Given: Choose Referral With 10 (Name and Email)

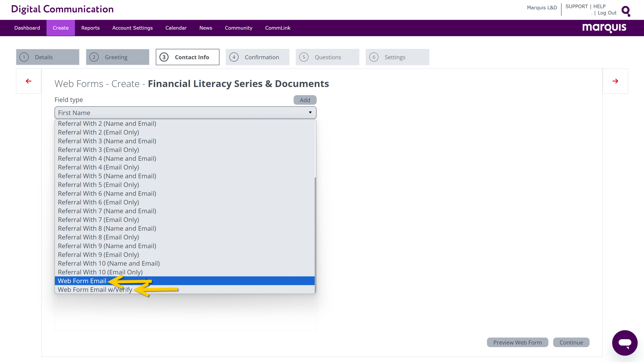Looking at the screenshot, I should pos(184,263).
